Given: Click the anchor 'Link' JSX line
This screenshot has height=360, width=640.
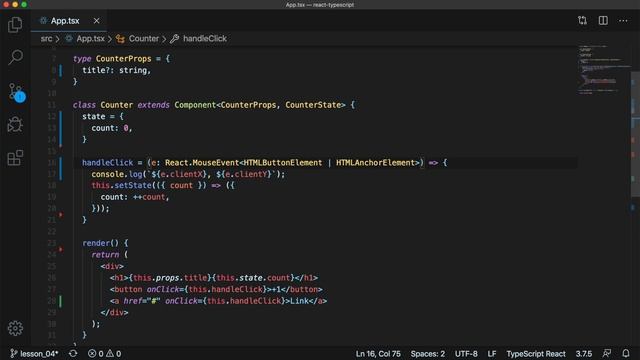Looking at the screenshot, I should pyautogui.click(x=218, y=301).
